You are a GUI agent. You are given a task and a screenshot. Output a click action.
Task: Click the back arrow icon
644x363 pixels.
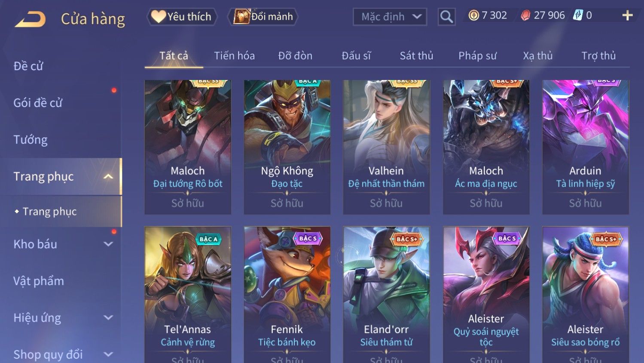coord(30,19)
